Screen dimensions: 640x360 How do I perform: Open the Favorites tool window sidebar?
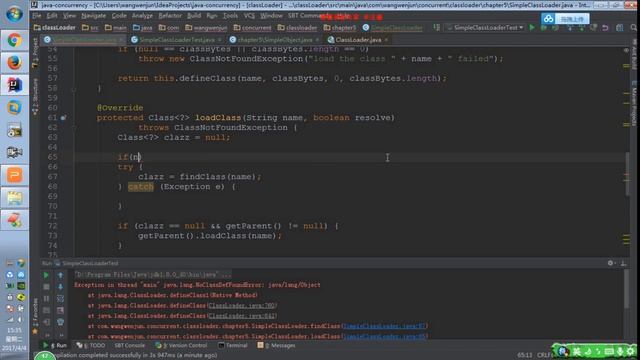[36, 316]
